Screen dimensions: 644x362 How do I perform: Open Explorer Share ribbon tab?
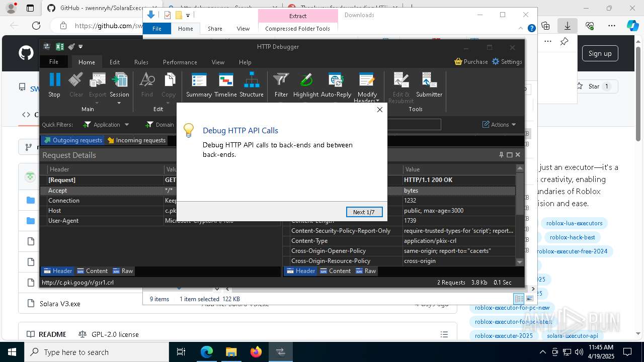215,29
